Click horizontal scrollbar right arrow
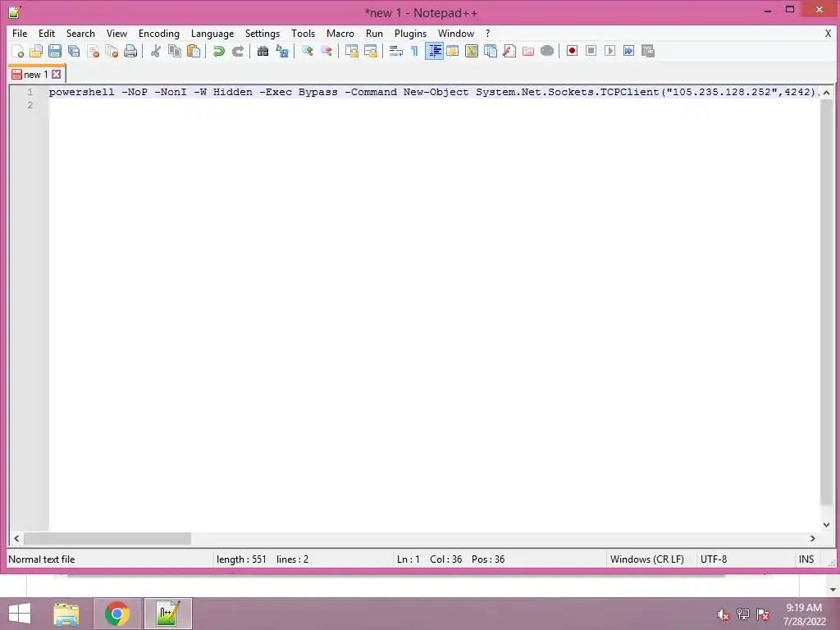This screenshot has width=840, height=630. [813, 538]
